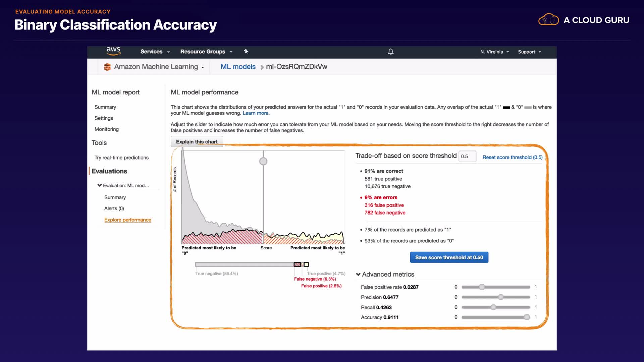Viewport: 644px width, 362px height.
Task: Click Reset score threshold (0.5) link
Action: pos(512,157)
